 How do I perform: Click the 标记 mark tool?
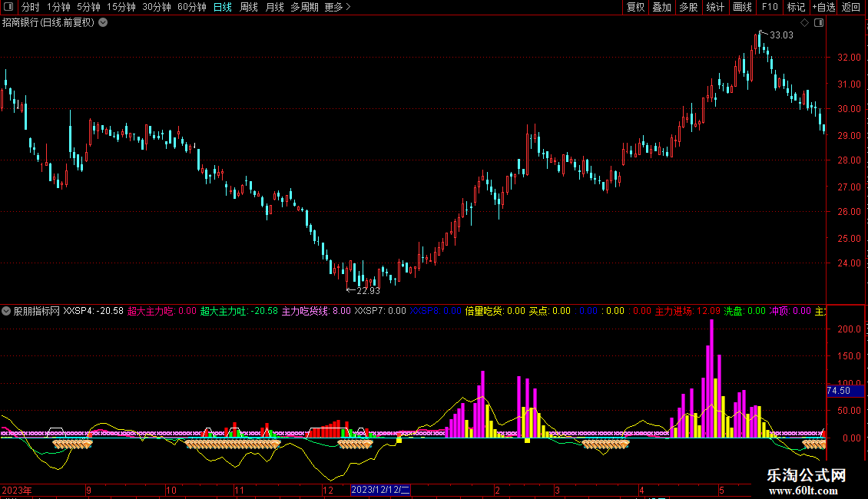click(796, 8)
